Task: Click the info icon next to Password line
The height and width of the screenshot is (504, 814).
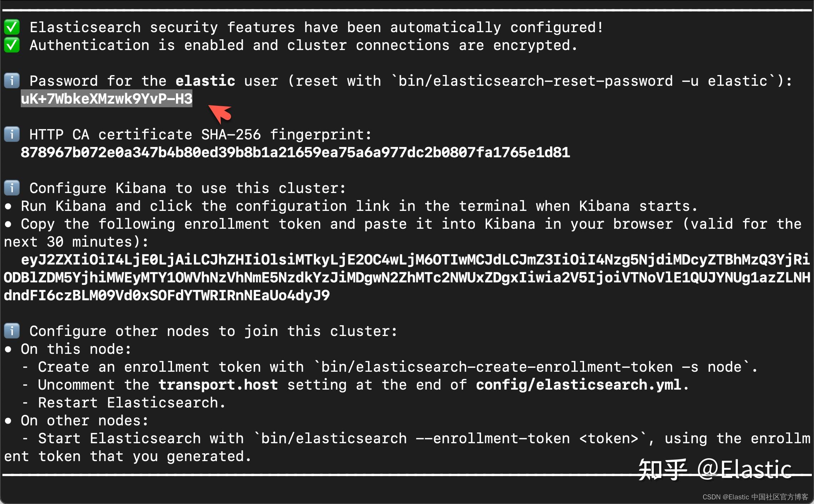Action: pos(12,81)
